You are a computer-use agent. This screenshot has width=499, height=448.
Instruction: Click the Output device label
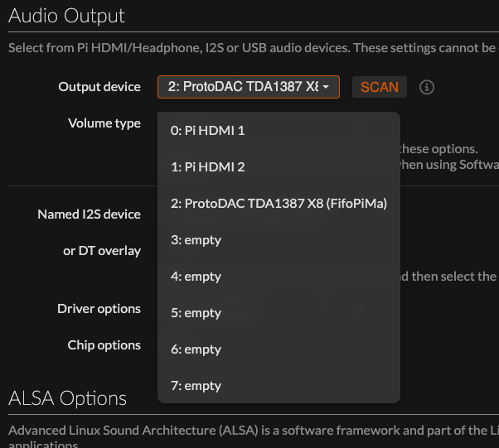click(x=99, y=87)
